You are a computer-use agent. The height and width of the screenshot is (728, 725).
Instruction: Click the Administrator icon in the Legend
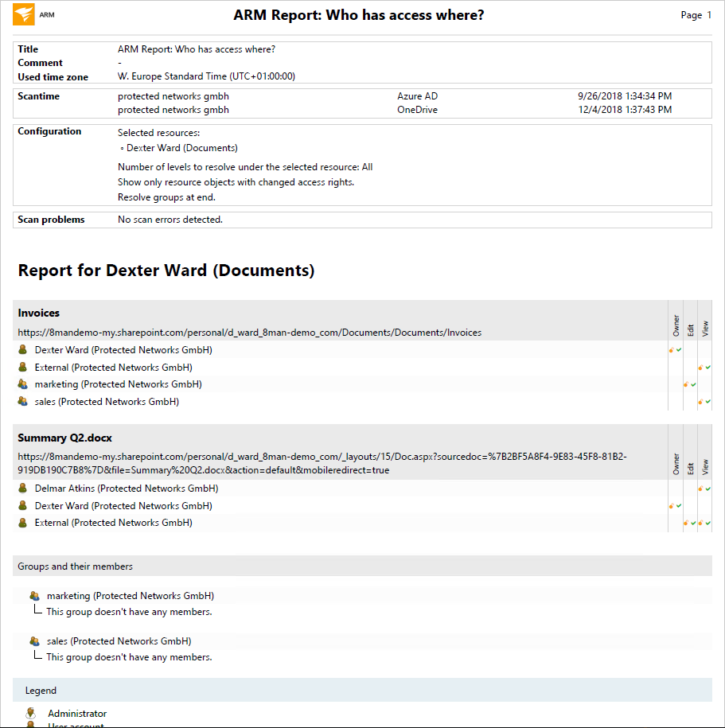coord(31,713)
